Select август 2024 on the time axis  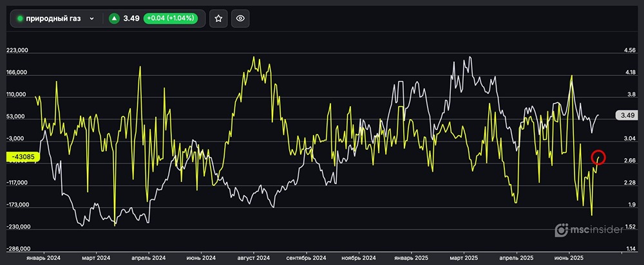253,257
